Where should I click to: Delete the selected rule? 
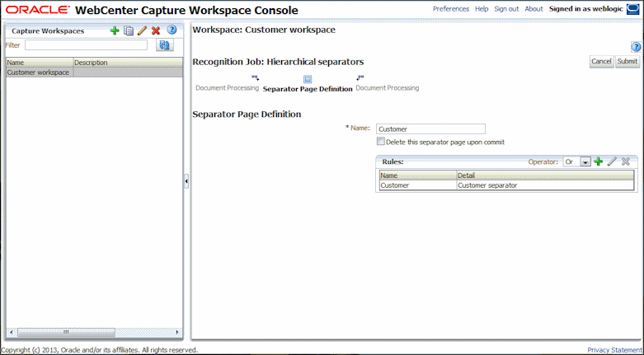626,161
